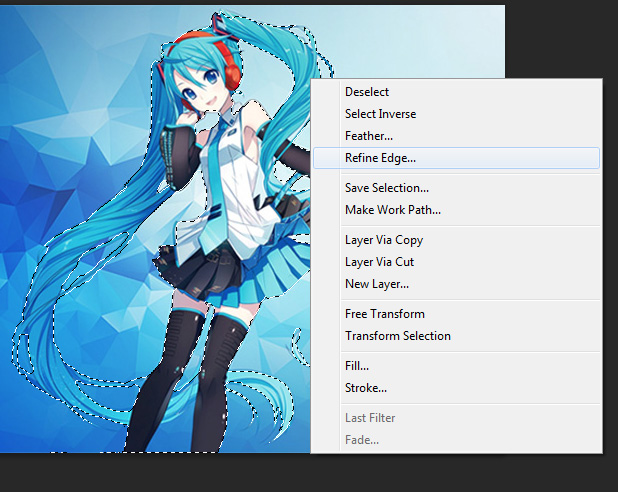Select the Select Inverse menu entry
Image resolution: width=618 pixels, height=492 pixels.
coord(456,114)
